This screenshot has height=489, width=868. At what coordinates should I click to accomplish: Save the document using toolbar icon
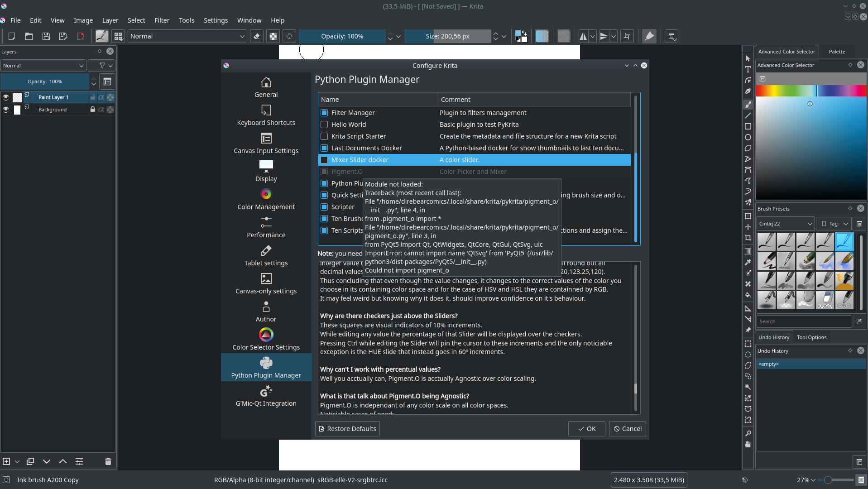(x=46, y=36)
